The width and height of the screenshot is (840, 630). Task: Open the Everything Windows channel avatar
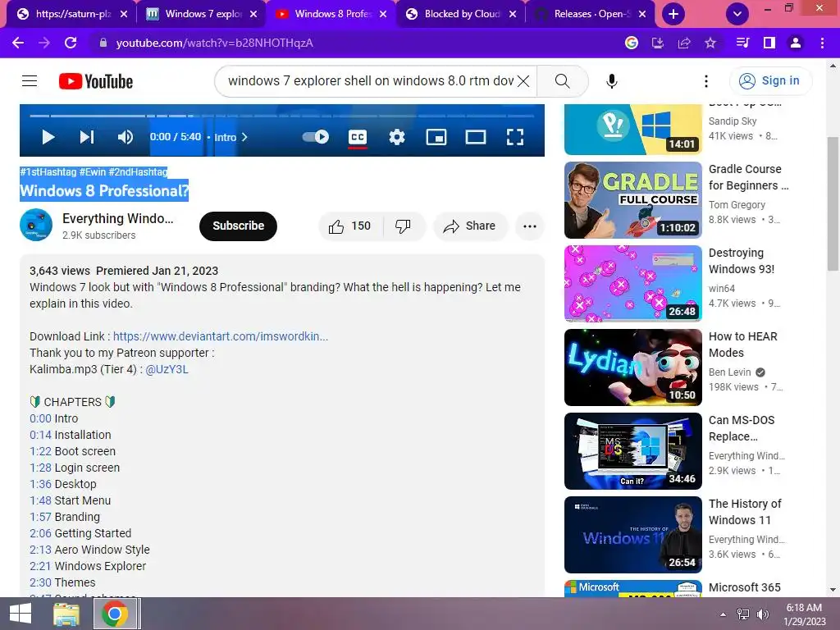point(36,225)
